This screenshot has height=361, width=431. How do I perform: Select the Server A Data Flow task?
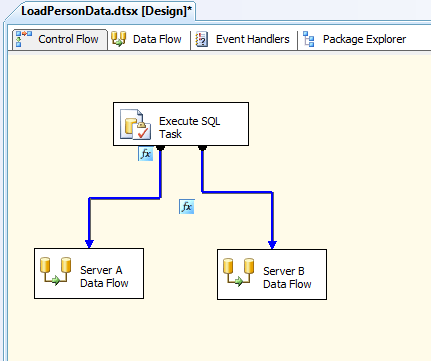[89, 273]
